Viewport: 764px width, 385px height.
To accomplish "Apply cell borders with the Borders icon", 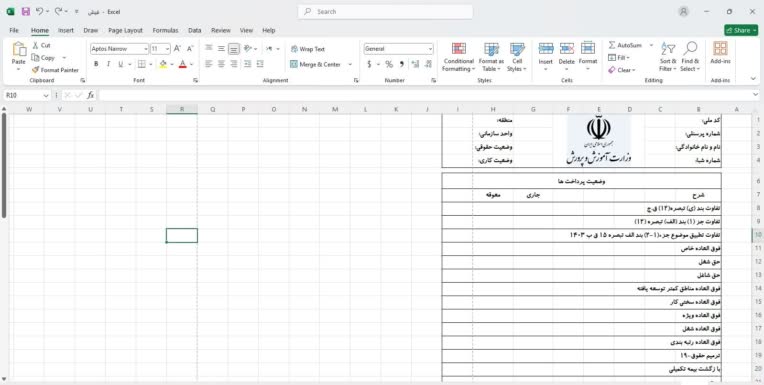I will click(142, 64).
